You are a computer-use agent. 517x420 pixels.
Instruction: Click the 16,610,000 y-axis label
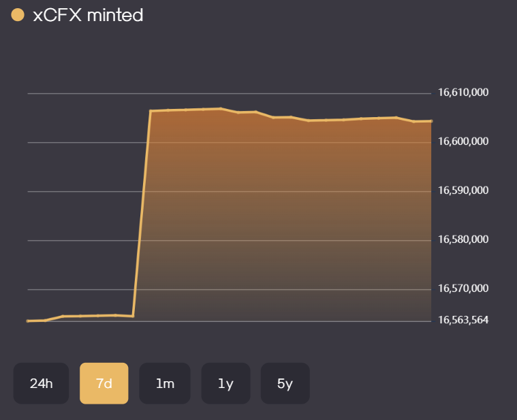tap(463, 93)
